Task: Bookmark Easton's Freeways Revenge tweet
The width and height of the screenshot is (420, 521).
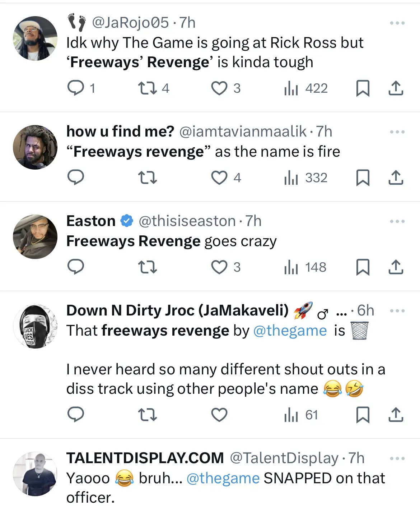Action: pos(363,267)
